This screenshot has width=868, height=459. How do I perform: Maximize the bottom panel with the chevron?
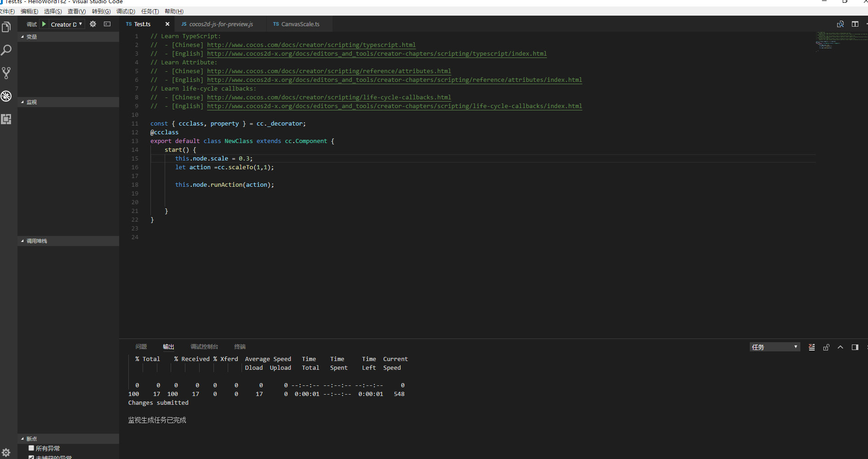click(840, 347)
